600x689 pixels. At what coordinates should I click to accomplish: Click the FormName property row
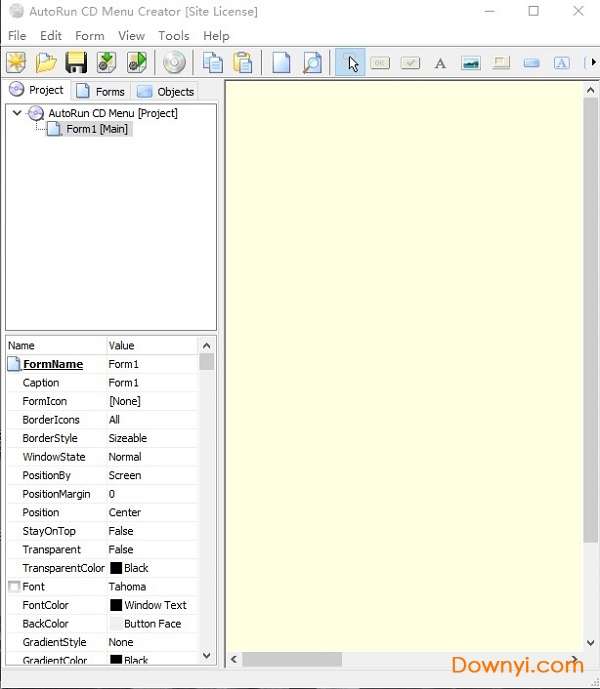tap(103, 364)
